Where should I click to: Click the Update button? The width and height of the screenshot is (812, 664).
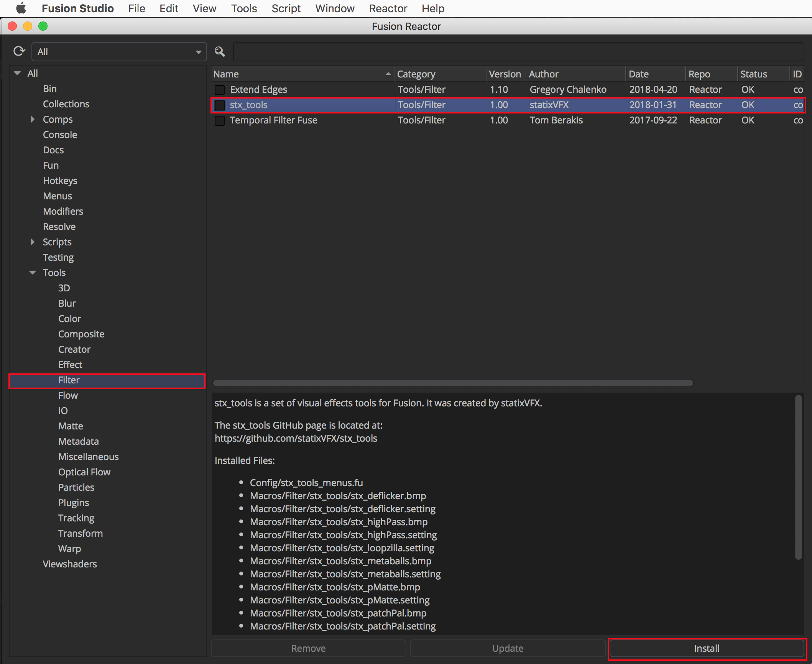pyautogui.click(x=508, y=648)
